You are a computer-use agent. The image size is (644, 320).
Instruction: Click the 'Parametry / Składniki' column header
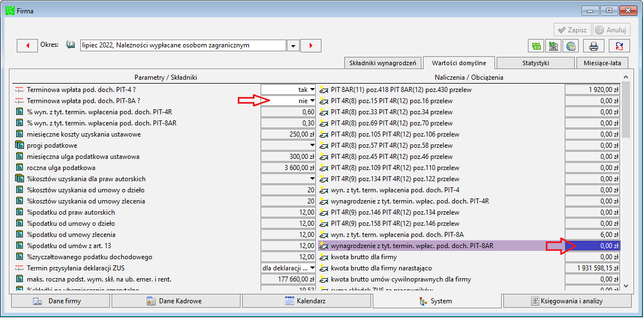click(x=166, y=77)
